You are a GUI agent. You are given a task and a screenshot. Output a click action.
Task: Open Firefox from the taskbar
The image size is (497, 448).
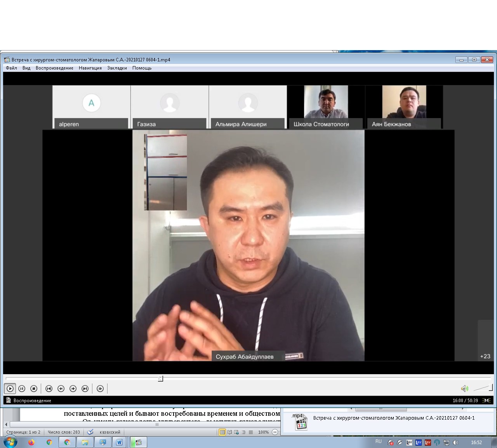coord(31,442)
